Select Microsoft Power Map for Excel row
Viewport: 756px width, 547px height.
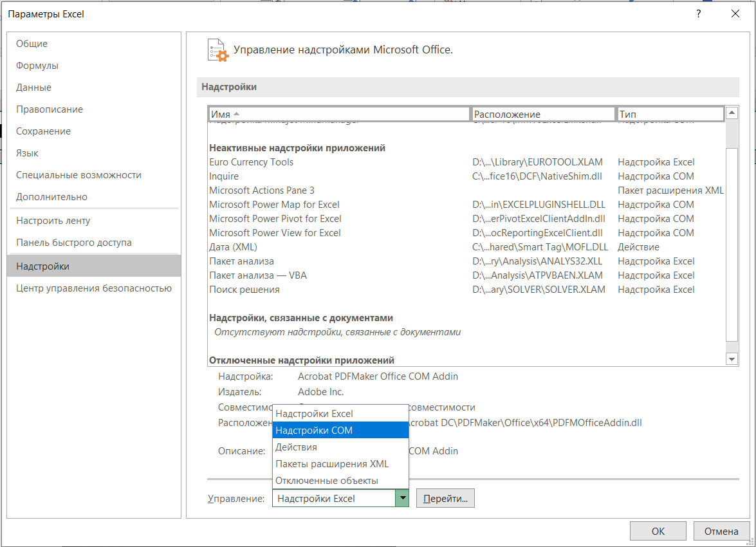466,205
